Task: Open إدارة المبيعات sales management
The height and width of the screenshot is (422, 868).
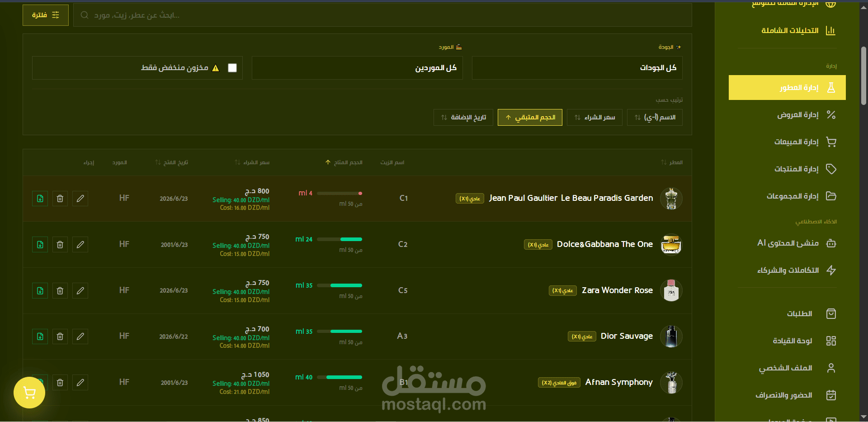Action: click(x=787, y=142)
